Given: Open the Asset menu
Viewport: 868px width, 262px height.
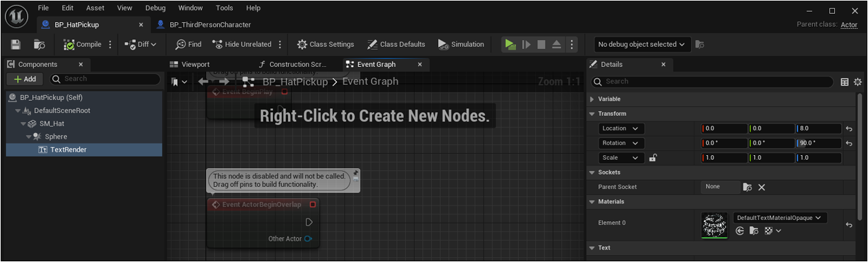Looking at the screenshot, I should coord(96,8).
